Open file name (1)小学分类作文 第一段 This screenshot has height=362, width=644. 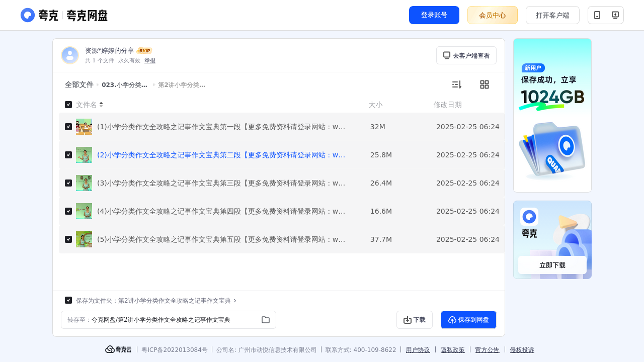tap(221, 127)
